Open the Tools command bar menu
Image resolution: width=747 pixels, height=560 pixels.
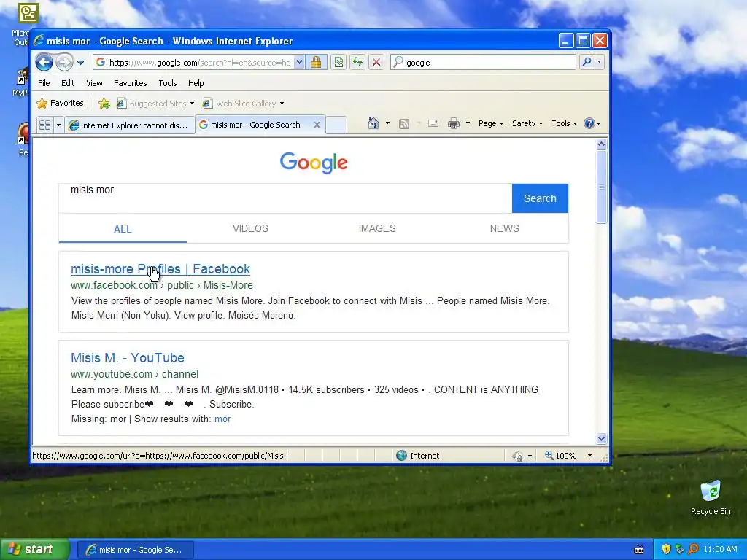tap(564, 123)
